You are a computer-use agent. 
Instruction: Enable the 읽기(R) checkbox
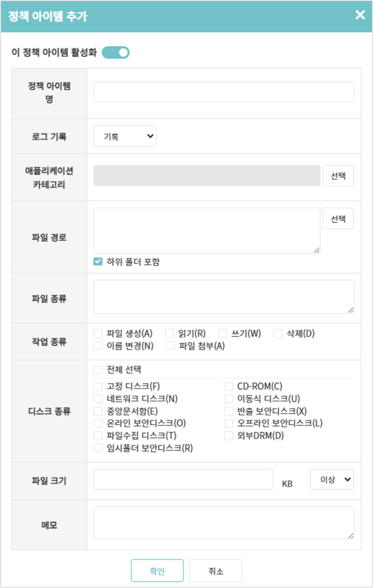coord(169,333)
